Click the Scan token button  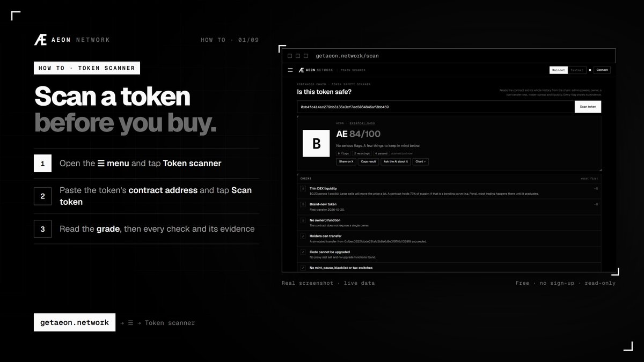588,107
